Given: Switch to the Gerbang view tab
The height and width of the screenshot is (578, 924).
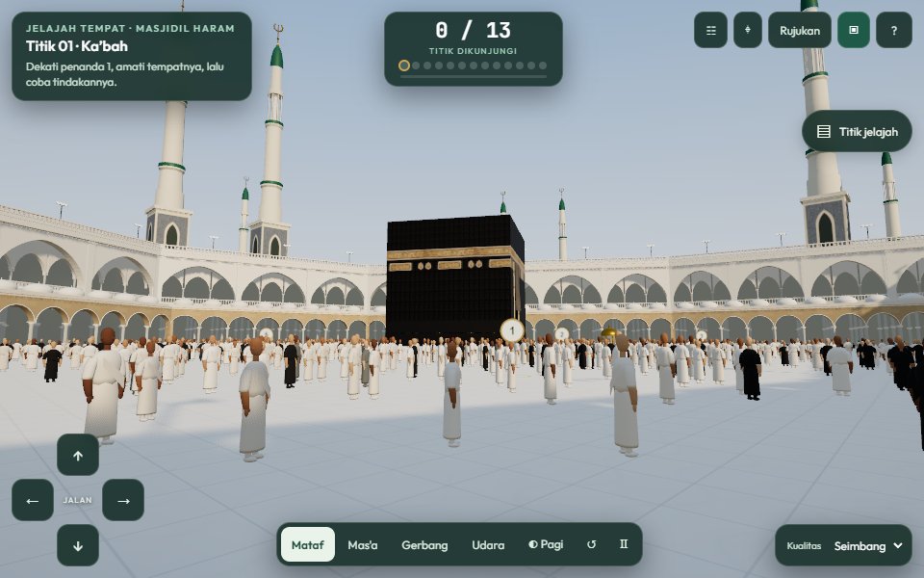Looking at the screenshot, I should [x=424, y=544].
